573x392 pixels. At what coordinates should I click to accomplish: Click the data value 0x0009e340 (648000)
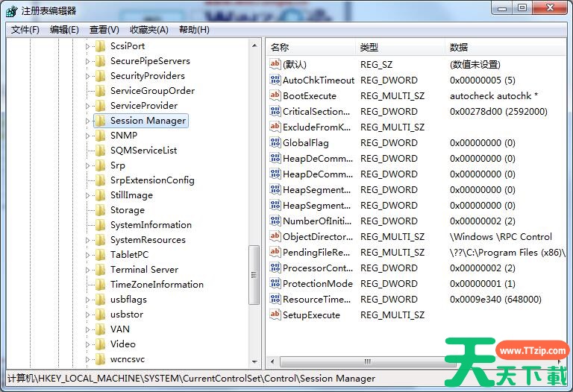point(495,300)
